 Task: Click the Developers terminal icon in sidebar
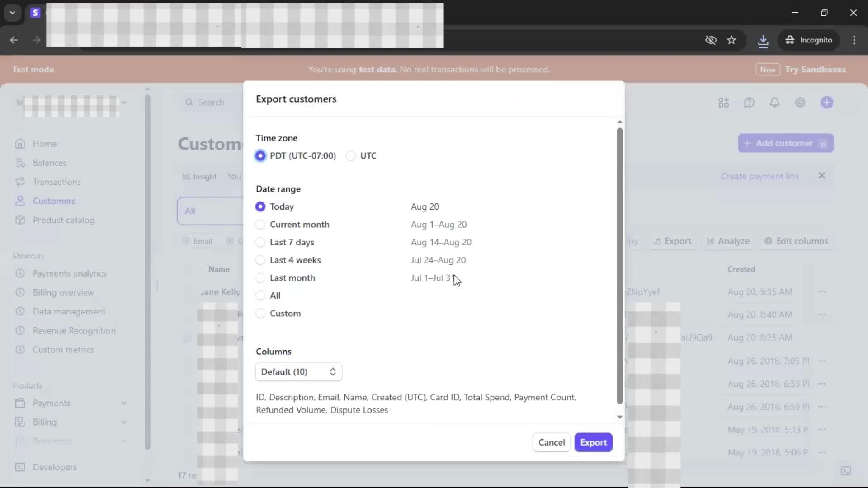pyautogui.click(x=20, y=467)
